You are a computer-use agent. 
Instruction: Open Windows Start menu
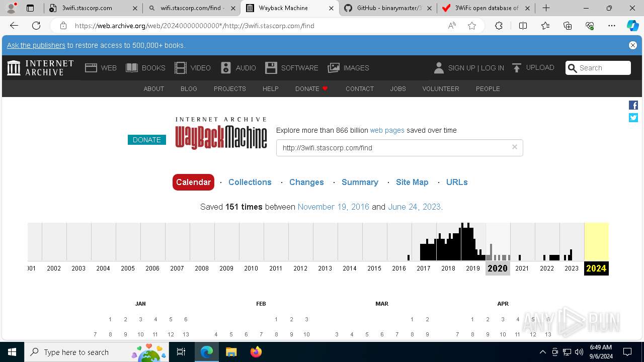coord(12,352)
